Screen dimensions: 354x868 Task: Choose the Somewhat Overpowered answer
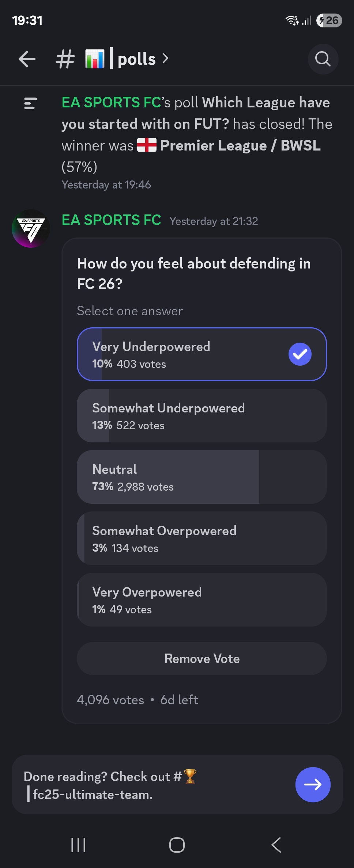tap(202, 538)
